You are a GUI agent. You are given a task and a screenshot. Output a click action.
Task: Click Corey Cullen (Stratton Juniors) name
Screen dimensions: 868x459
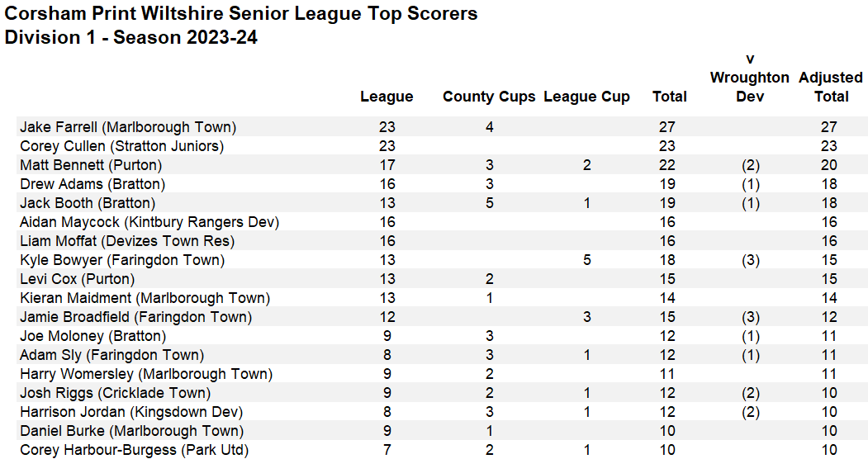[x=121, y=146]
